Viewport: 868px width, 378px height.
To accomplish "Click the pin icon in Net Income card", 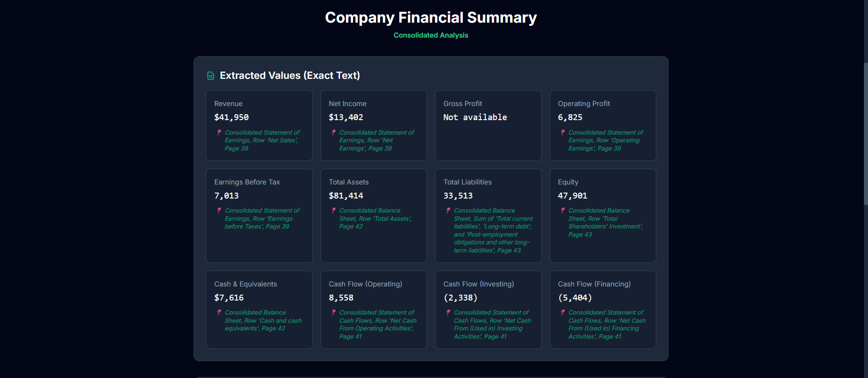I will coord(334,132).
